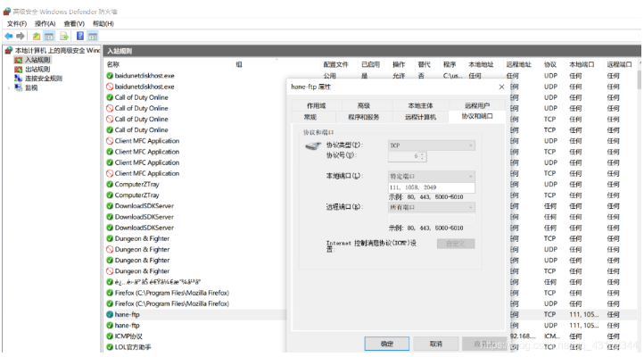The width and height of the screenshot is (644, 357).
Task: Open the 远程端口 所有端口 dropdown
Action: pyautogui.click(x=431, y=207)
